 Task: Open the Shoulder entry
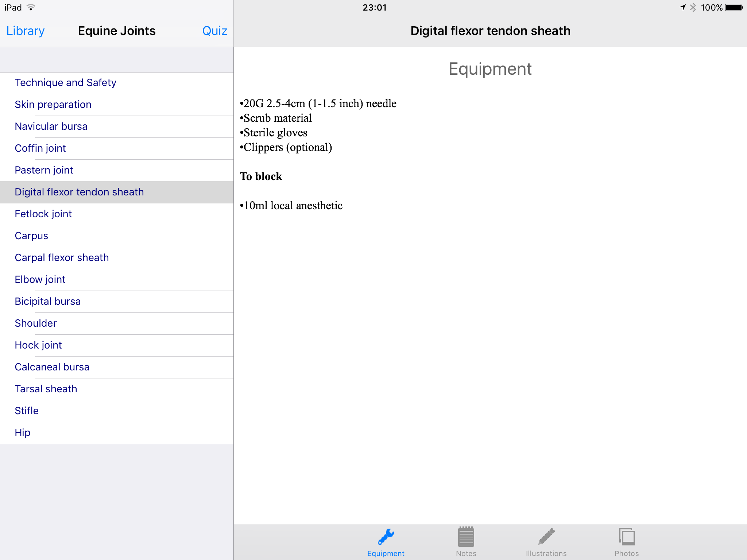tap(117, 323)
